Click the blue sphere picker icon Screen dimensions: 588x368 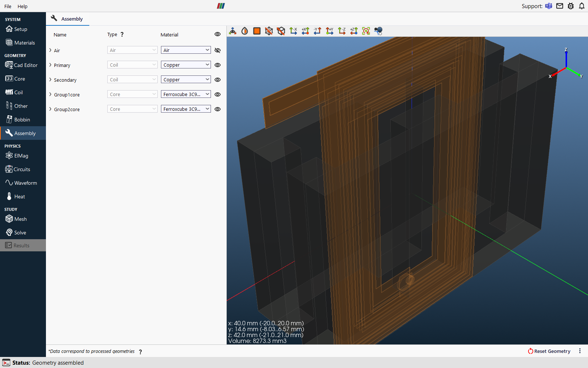(x=378, y=31)
